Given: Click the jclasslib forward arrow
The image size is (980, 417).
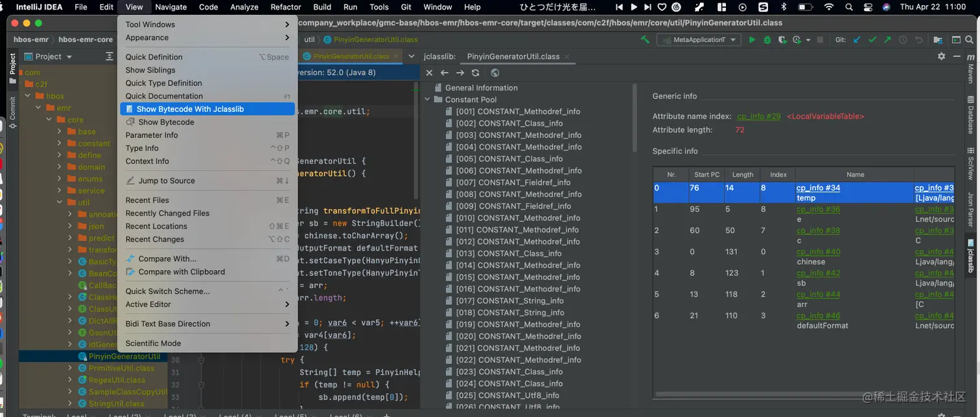Looking at the screenshot, I should (x=460, y=73).
